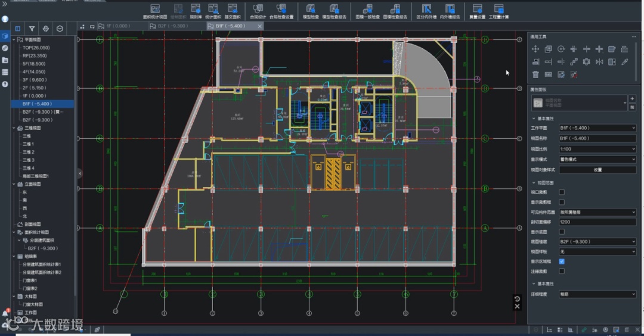Click the 设置 button for 视图对象样式

tap(597, 170)
